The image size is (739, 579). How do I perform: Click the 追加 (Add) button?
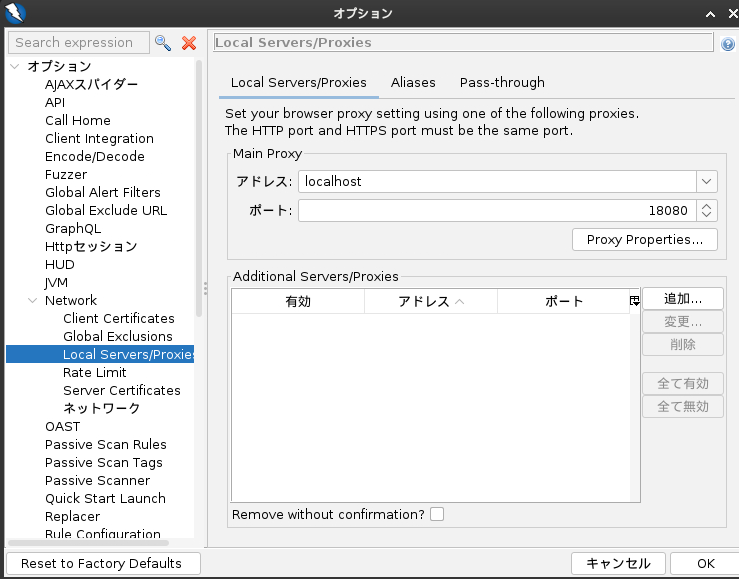point(682,299)
